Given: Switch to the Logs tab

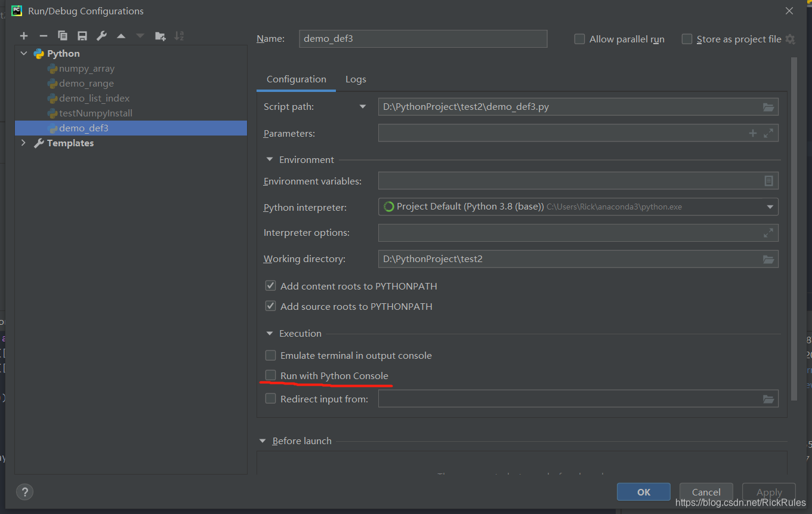Looking at the screenshot, I should (356, 79).
